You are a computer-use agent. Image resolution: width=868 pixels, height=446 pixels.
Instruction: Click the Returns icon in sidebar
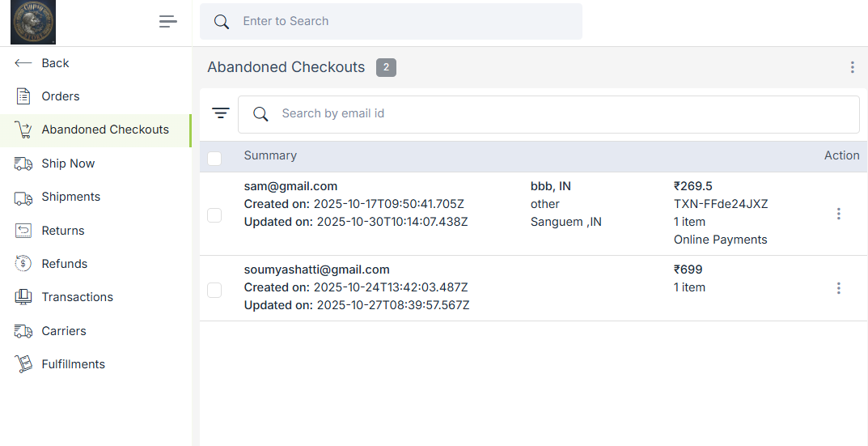[23, 231]
